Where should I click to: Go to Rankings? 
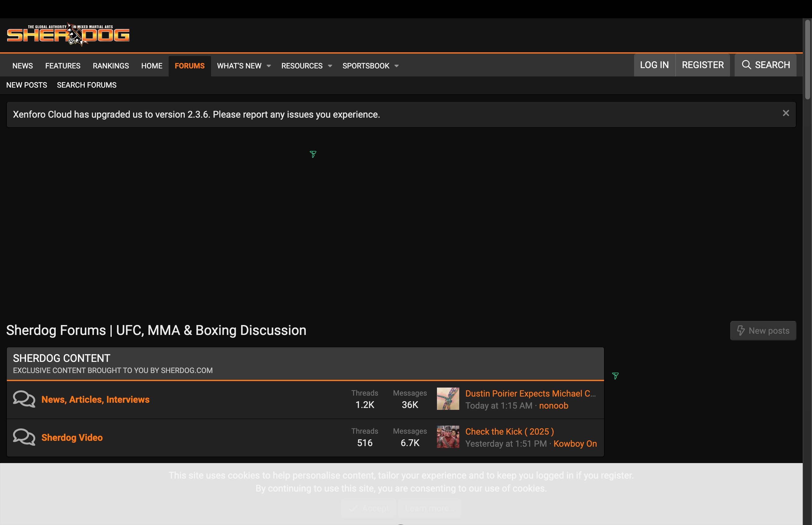coord(111,66)
